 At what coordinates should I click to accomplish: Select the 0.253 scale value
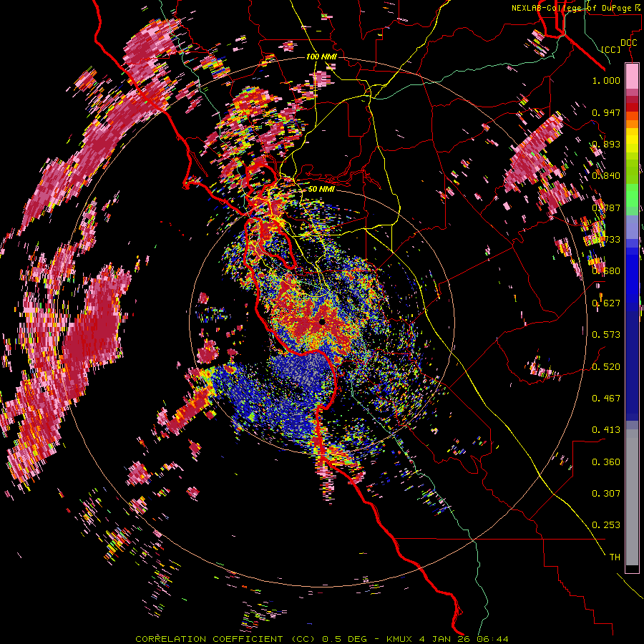(606, 525)
